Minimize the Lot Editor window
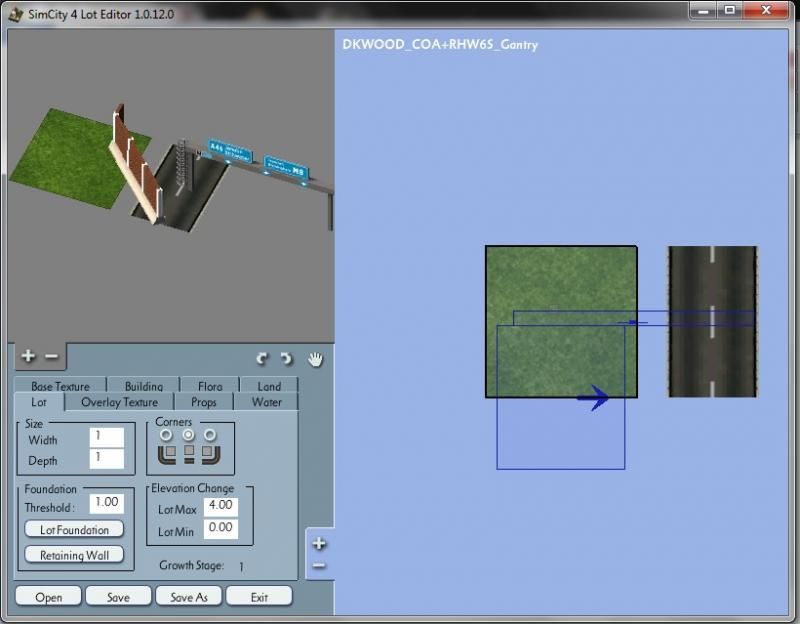 click(x=703, y=11)
